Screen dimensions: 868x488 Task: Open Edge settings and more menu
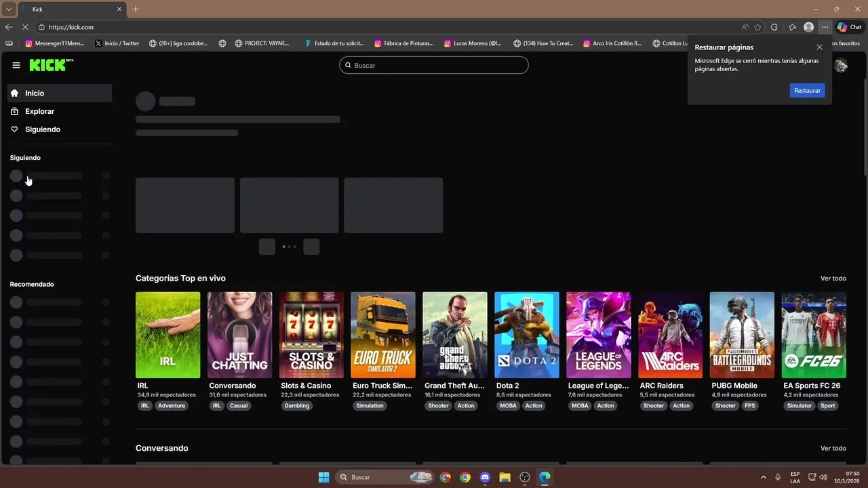point(825,27)
